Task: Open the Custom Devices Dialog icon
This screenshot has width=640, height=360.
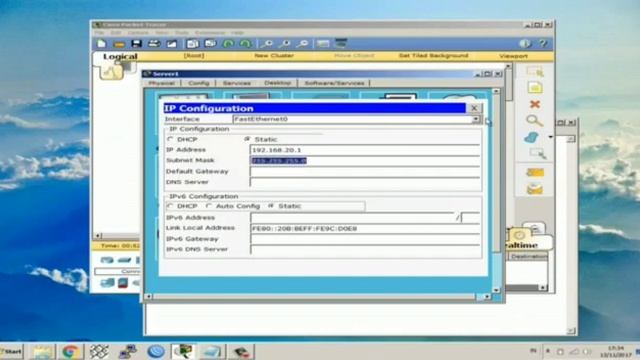Action: (x=341, y=43)
